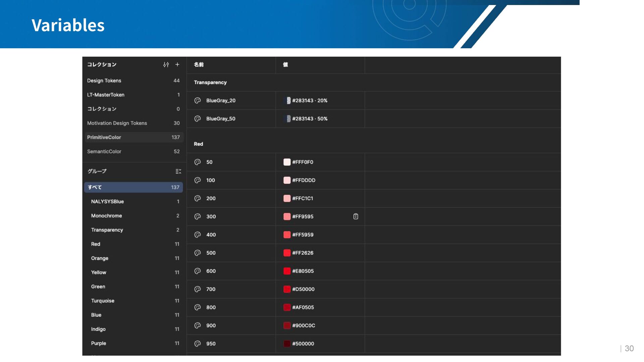This screenshot has height=362, width=644.
Task: Click the collection settings sliders icon
Action: pos(166,65)
